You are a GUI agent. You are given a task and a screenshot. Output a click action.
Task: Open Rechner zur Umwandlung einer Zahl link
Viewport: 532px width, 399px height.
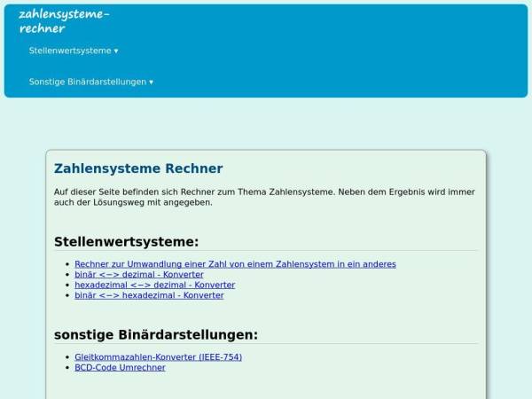[x=235, y=264]
